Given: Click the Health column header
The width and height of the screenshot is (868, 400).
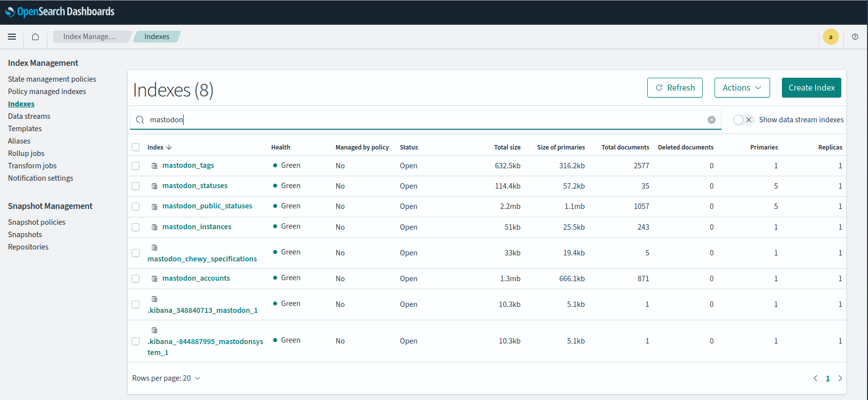Looking at the screenshot, I should (281, 147).
